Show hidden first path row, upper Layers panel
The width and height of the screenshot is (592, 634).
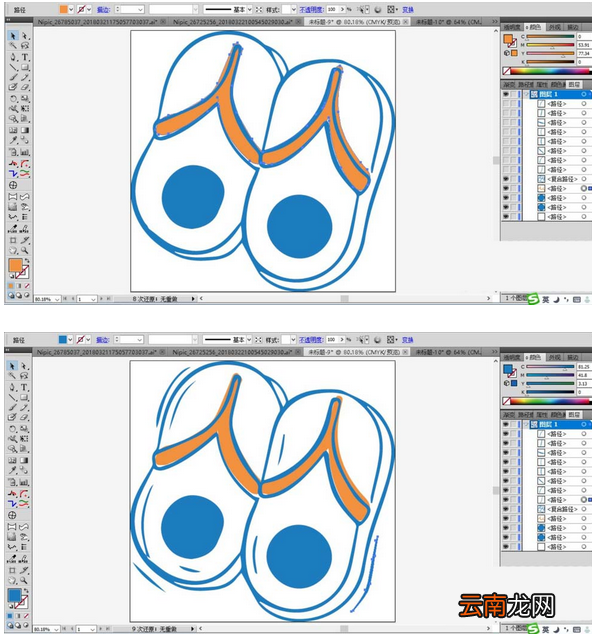pos(506,104)
